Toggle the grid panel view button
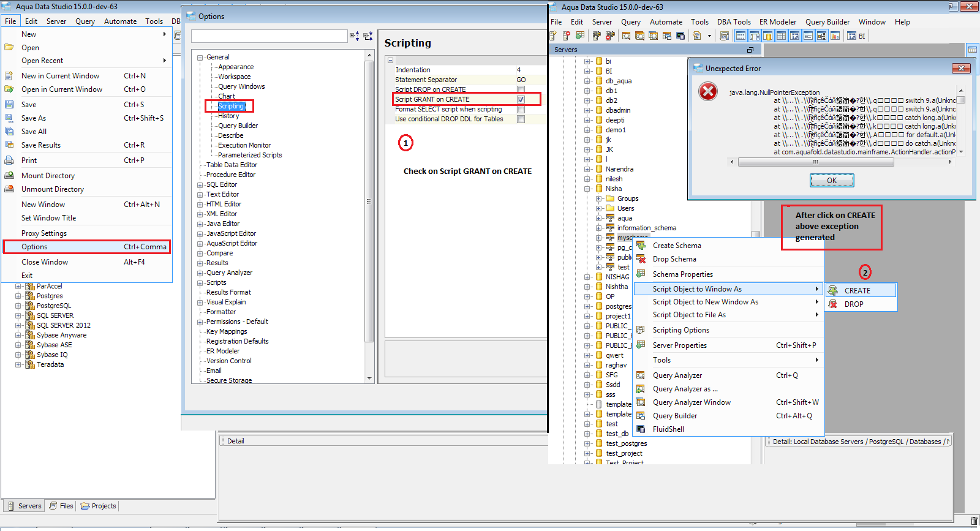 click(x=781, y=36)
